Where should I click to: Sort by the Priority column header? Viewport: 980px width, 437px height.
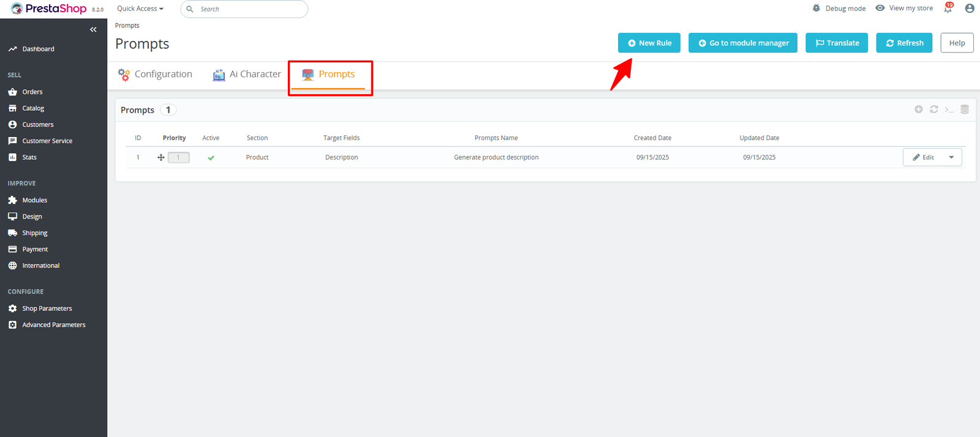(175, 138)
